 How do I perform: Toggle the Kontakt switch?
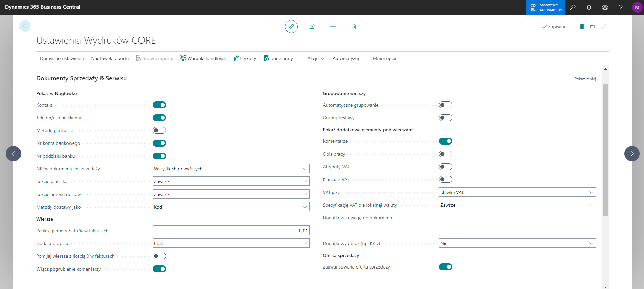point(159,105)
